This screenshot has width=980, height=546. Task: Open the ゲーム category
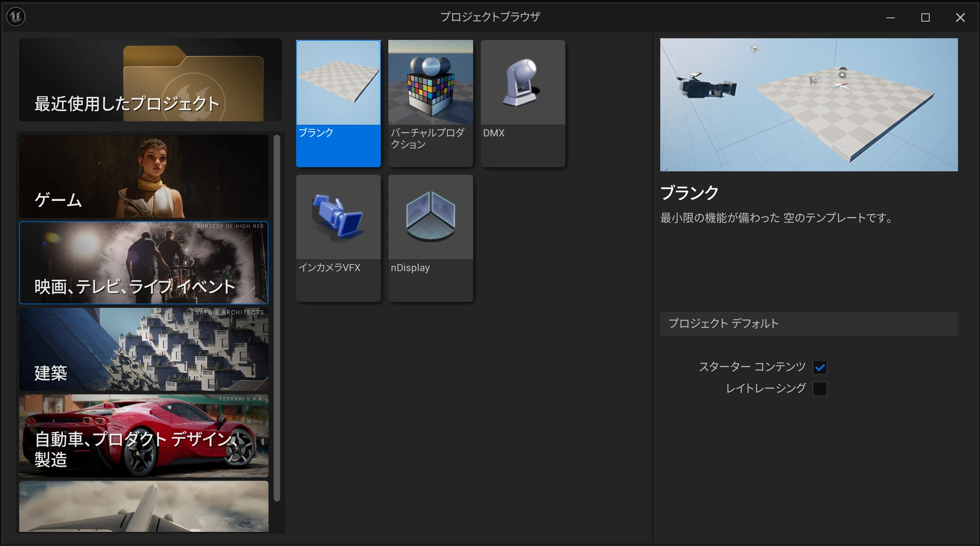(143, 176)
